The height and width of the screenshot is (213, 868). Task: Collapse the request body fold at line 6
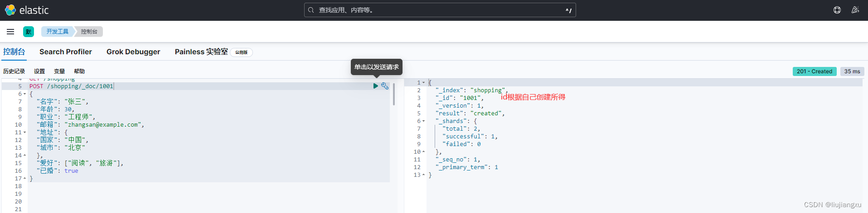coord(25,94)
